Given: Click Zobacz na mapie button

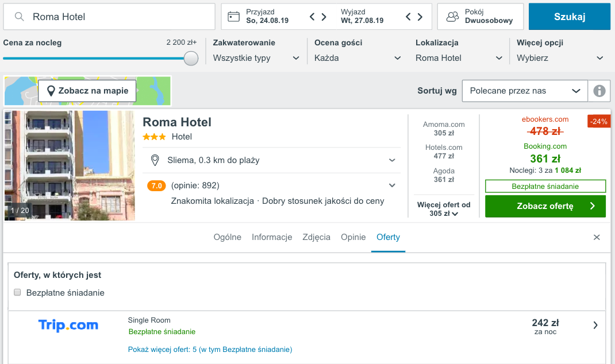Looking at the screenshot, I should 87,91.
